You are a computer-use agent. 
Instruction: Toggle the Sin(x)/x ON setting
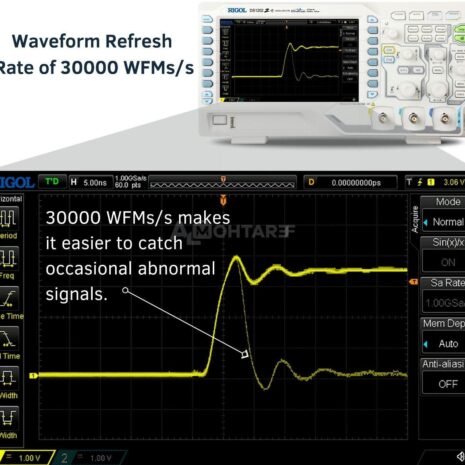444,262
